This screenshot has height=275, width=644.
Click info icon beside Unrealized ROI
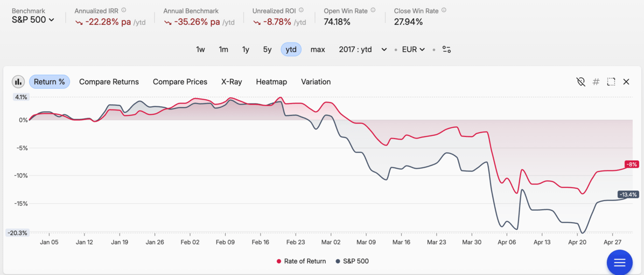[301, 10]
